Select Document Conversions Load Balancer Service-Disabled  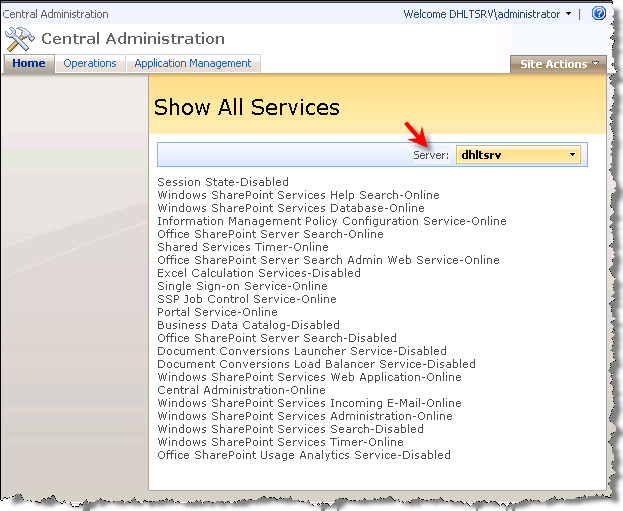pyautogui.click(x=316, y=364)
